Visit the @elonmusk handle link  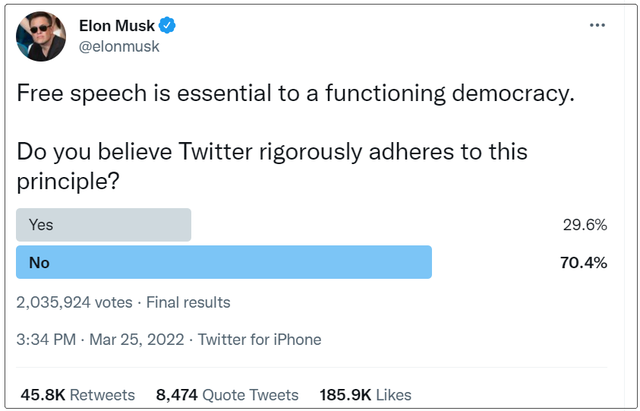click(119, 46)
